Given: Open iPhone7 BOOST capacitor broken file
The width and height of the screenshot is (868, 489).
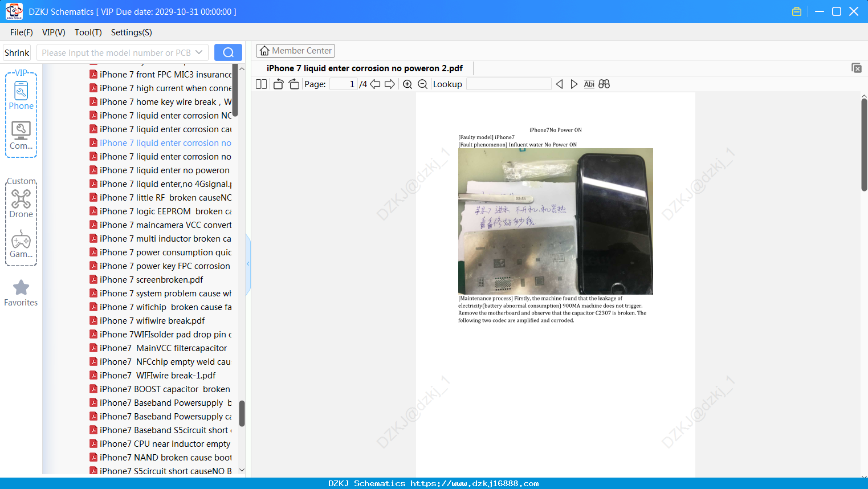Looking at the screenshot, I should tap(165, 389).
